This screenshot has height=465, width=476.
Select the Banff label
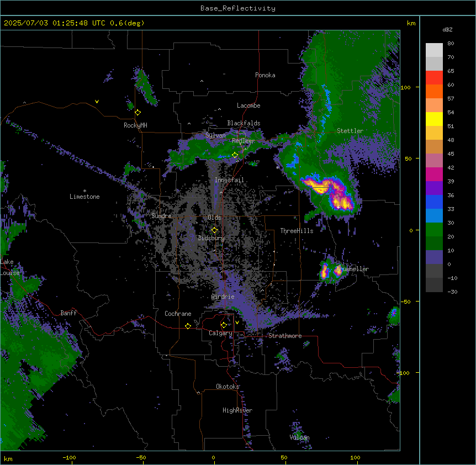pos(68,313)
